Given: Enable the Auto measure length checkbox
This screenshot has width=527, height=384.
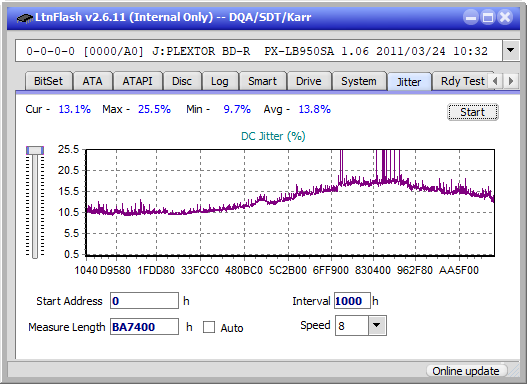Looking at the screenshot, I should [x=209, y=327].
